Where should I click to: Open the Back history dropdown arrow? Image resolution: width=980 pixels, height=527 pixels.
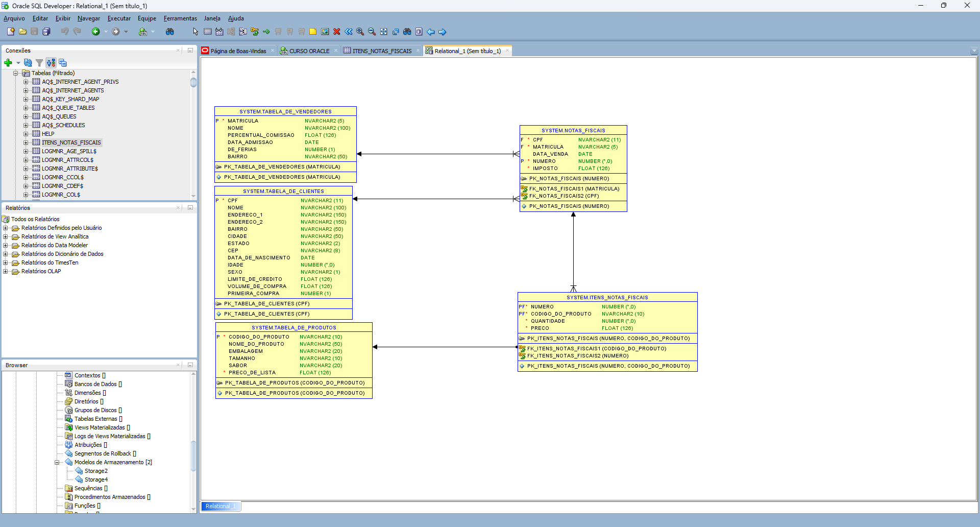106,32
